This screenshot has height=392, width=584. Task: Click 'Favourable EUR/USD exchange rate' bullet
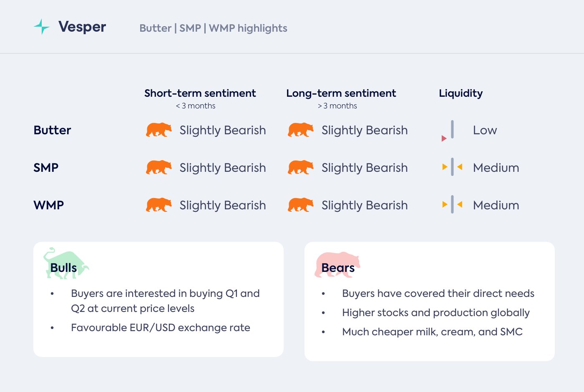tap(160, 328)
